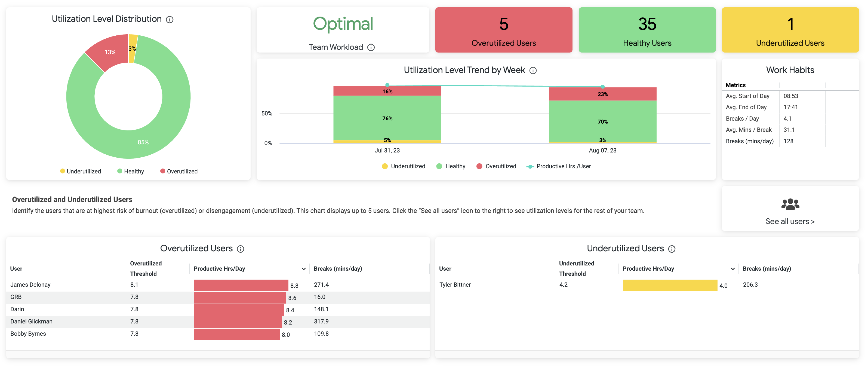This screenshot has height=367, width=868.
Task: Select the 1 Underutilized Users yellow card
Action: 790,30
